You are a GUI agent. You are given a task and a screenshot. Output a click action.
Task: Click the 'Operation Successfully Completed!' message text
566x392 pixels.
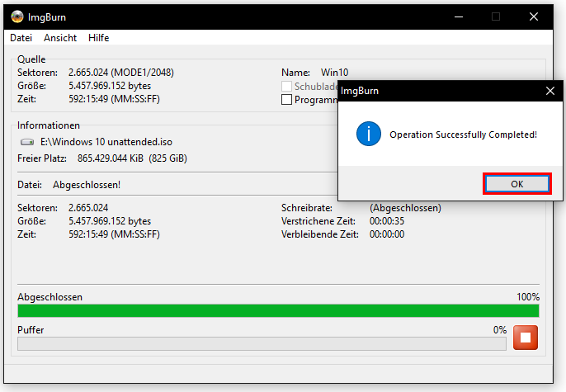click(x=463, y=135)
